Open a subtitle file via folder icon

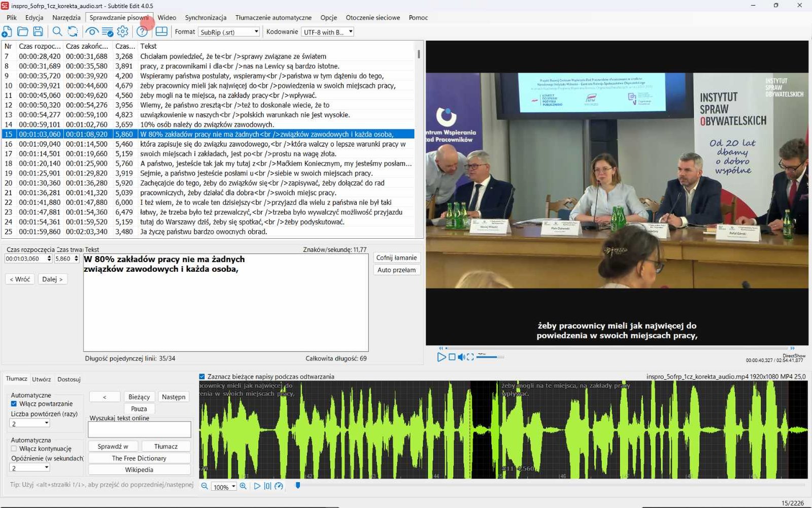click(x=22, y=31)
